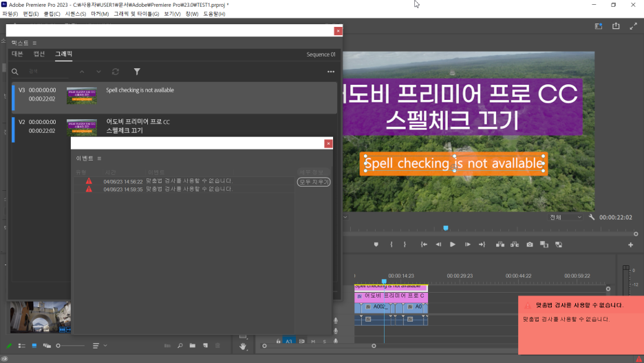644x363 pixels.
Task: Click the Comparison View icon
Action: (x=544, y=245)
